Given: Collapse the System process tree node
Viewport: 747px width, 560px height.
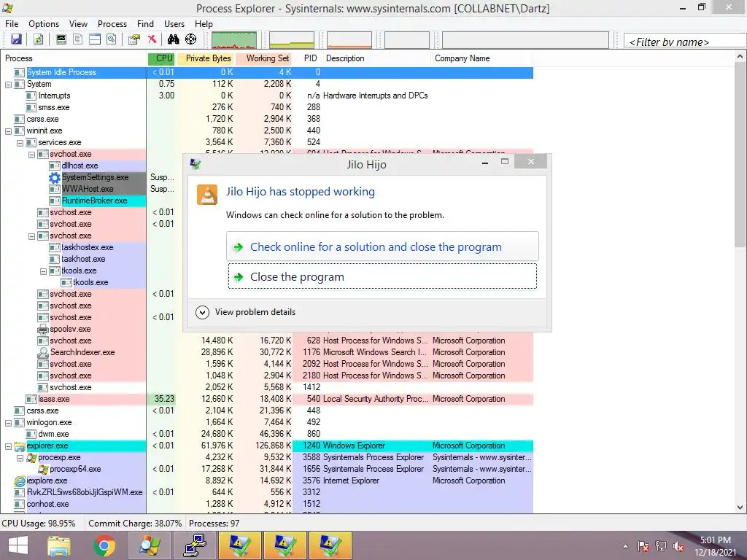Looking at the screenshot, I should tap(8, 85).
